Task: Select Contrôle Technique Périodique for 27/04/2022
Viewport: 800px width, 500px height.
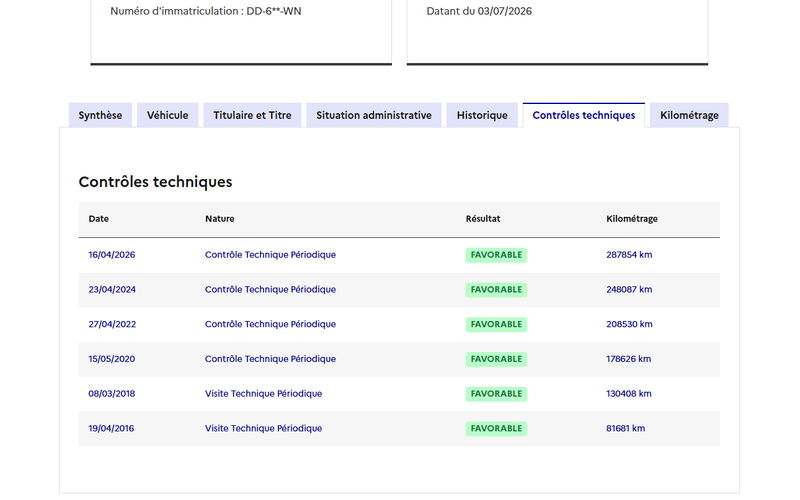Action: click(x=270, y=324)
